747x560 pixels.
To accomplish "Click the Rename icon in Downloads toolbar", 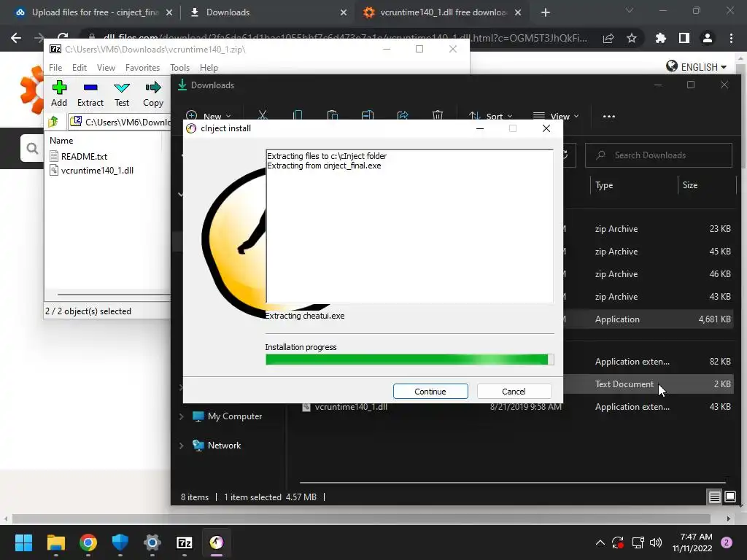I will click(x=368, y=116).
